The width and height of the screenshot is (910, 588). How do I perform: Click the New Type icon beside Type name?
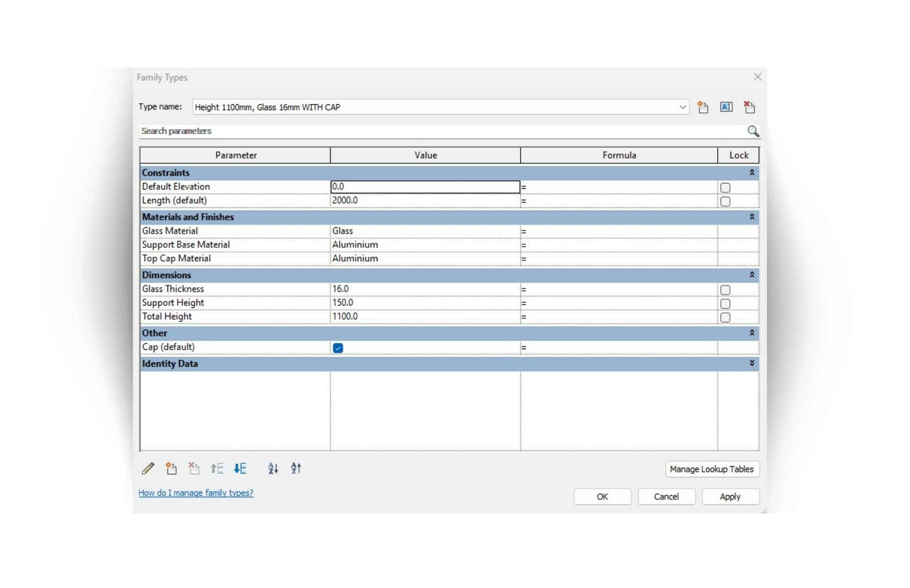tap(703, 107)
